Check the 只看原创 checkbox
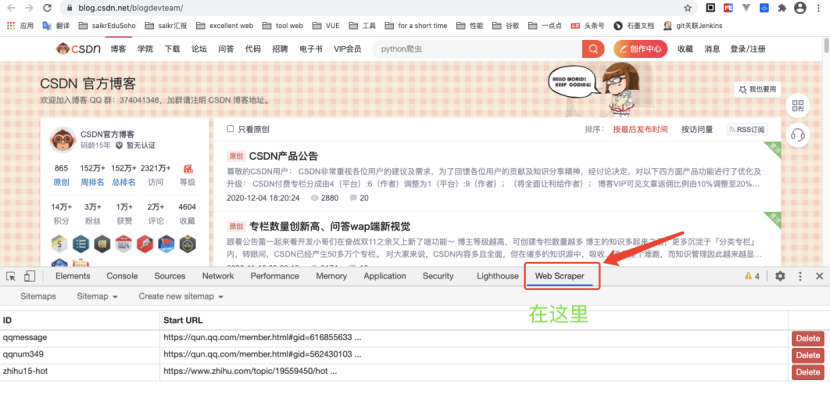This screenshot has height=416, width=830. 230,129
